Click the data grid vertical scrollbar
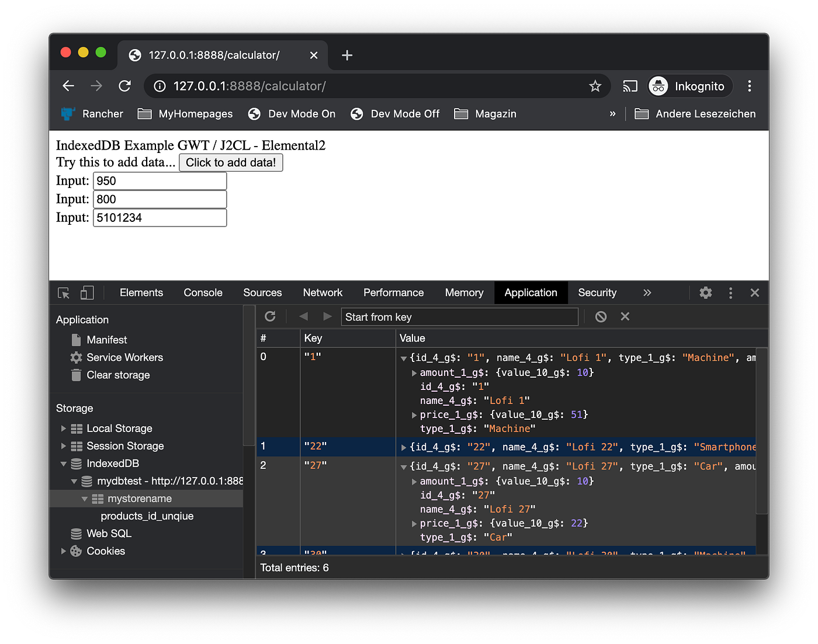 click(761, 432)
